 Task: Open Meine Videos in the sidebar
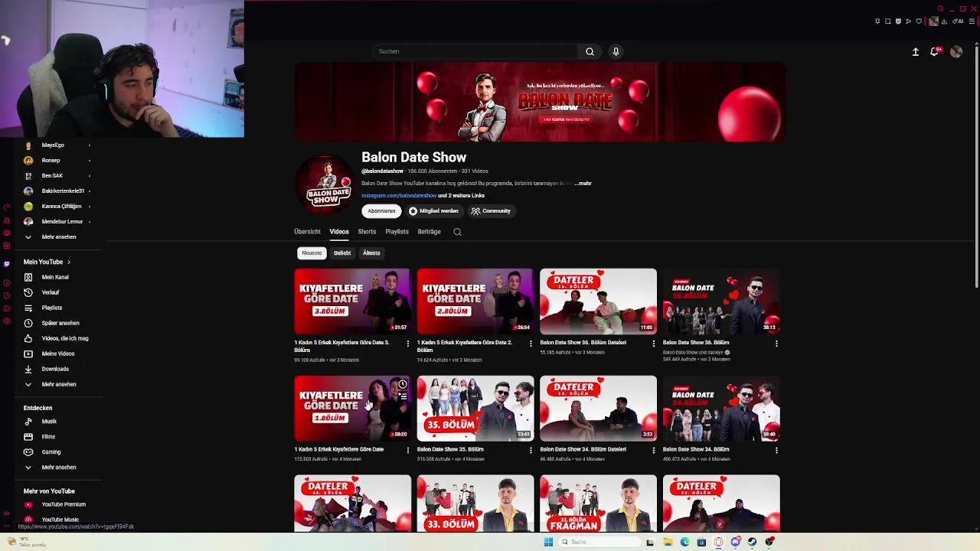(57, 354)
